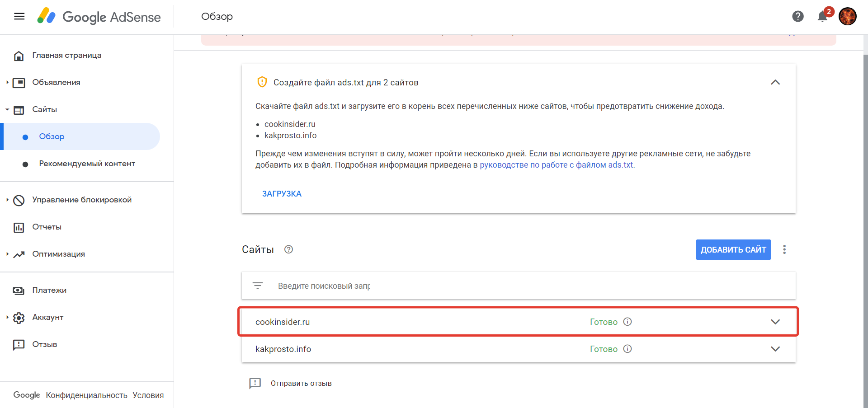Open the three-dot more options menu
Viewport: 868px width, 408px height.
click(784, 249)
